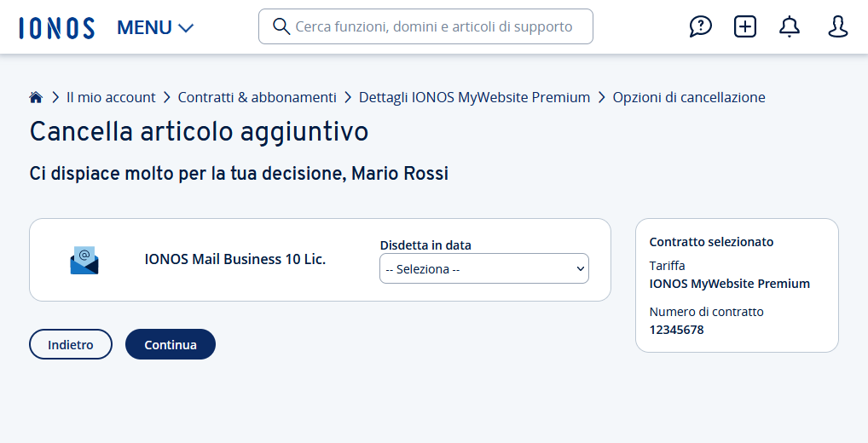Open the user profile icon
Viewport: 868px width, 443px height.
point(837,26)
